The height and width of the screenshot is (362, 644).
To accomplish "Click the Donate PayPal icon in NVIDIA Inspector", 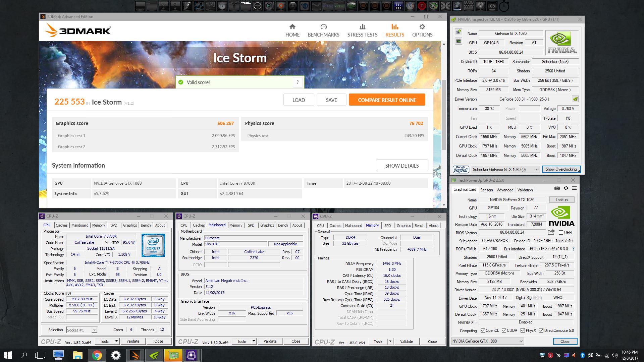I will point(461,169).
